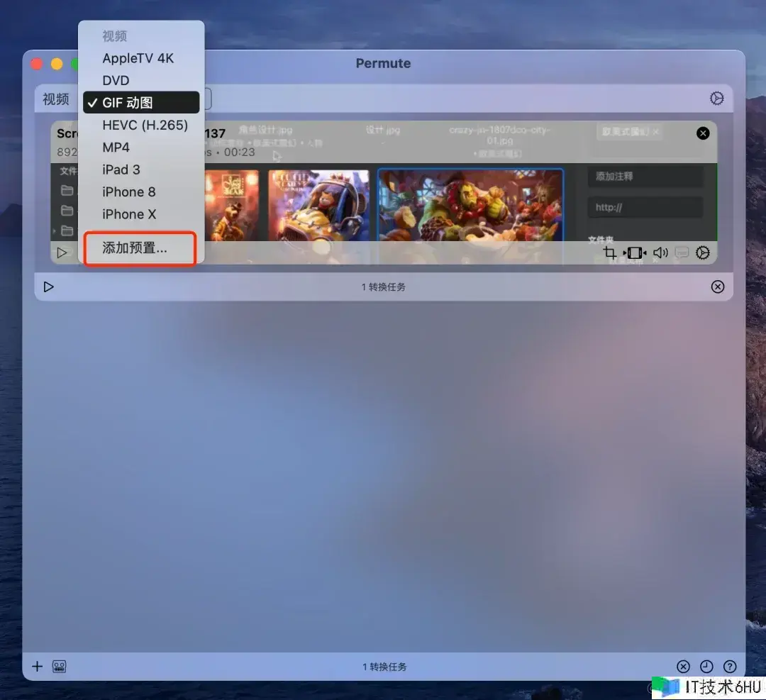The width and height of the screenshot is (766, 700).
Task: Select the iPhone 8 preset
Action: click(128, 191)
